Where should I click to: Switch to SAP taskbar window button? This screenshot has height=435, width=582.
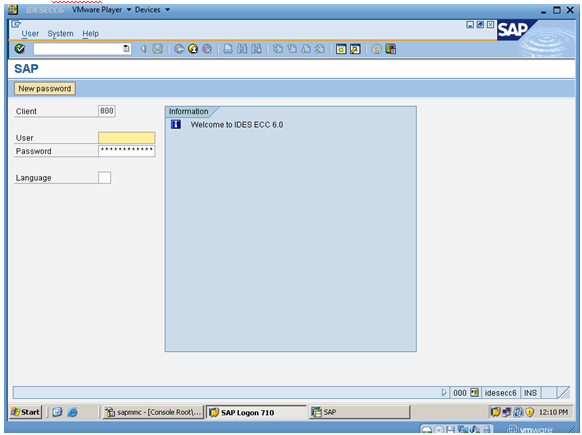(359, 412)
